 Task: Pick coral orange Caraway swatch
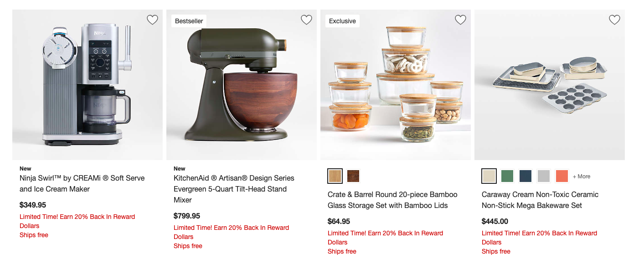coord(562,176)
